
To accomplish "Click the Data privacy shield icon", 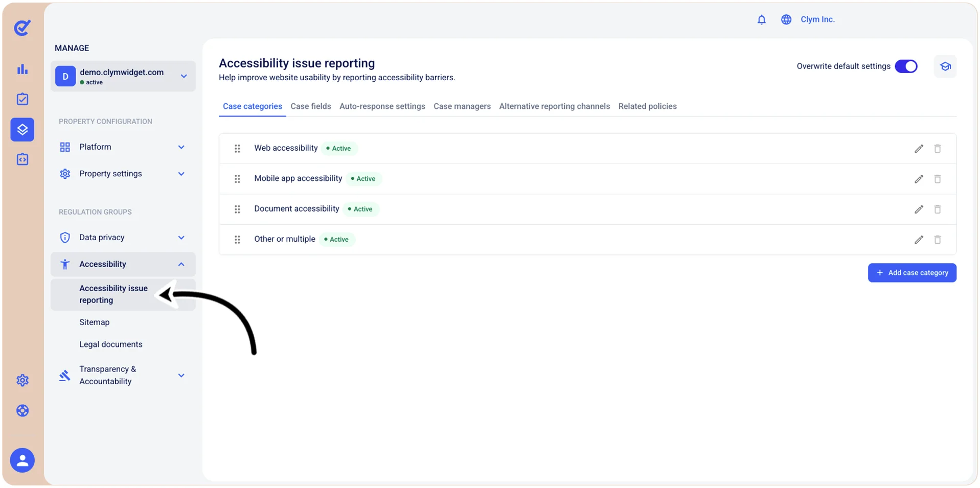I will 65,238.
